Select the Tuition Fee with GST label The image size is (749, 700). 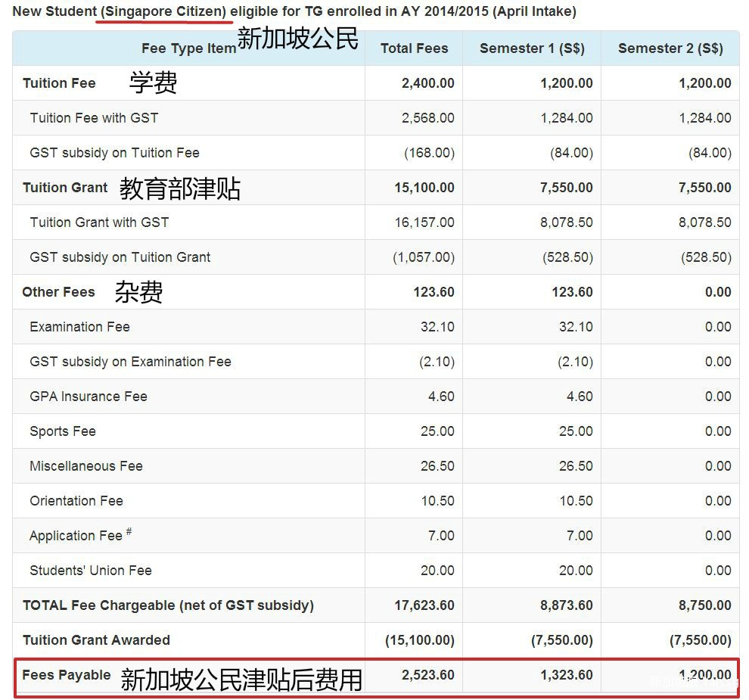94,118
